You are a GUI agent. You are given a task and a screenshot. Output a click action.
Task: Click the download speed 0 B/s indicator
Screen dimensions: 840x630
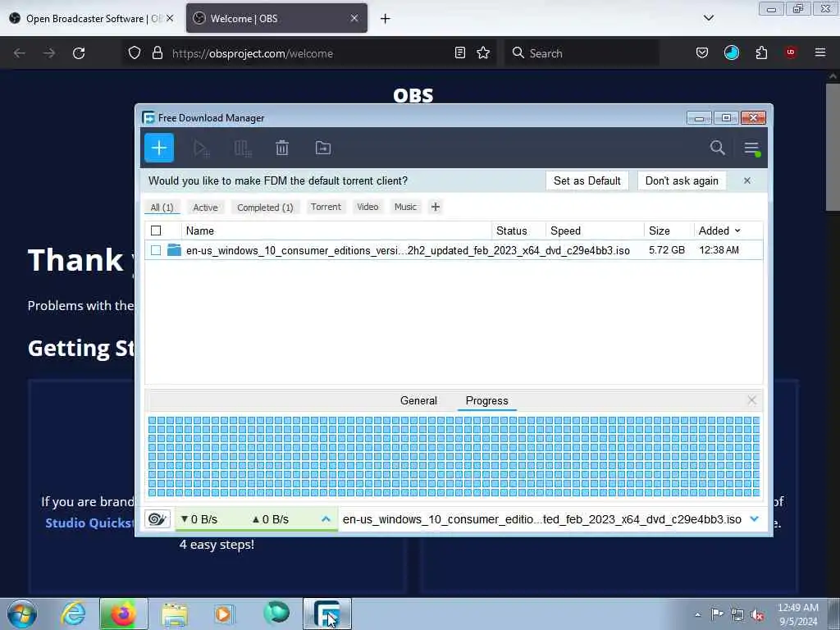pyautogui.click(x=199, y=519)
